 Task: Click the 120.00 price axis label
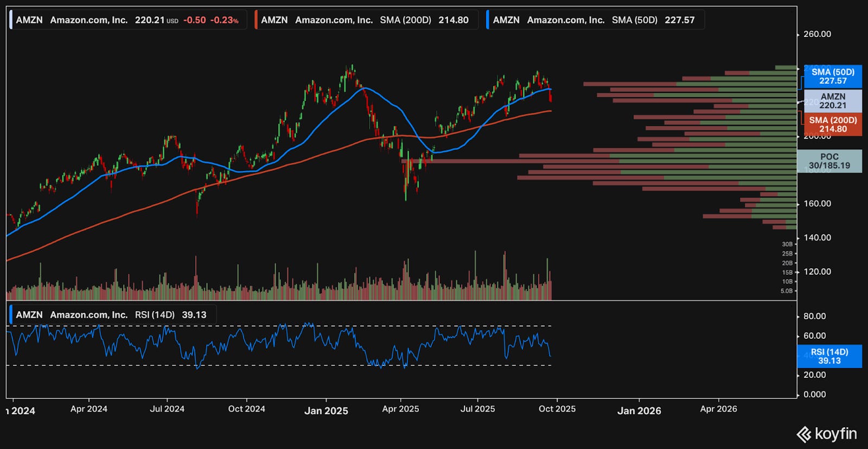click(x=817, y=271)
